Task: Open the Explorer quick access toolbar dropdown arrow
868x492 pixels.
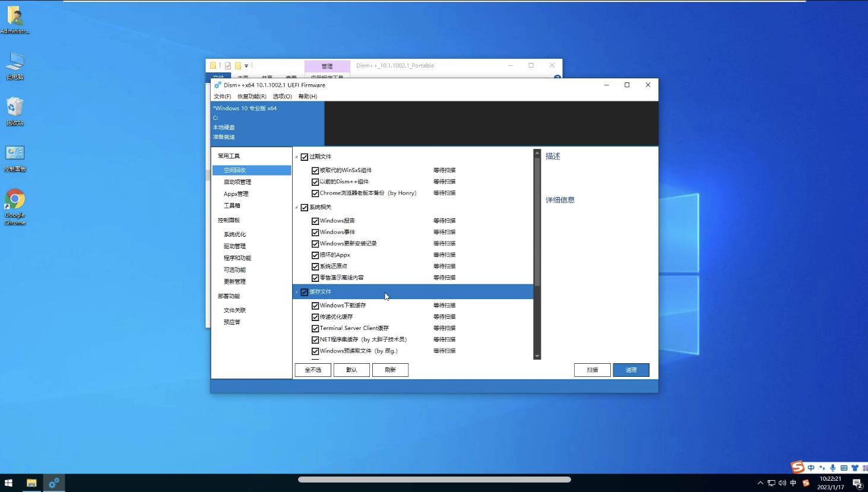Action: [x=246, y=66]
